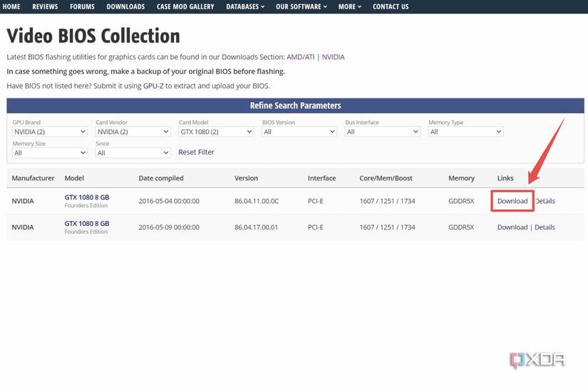Click Reset Filter link
Screen dimensions: 588x392
click(196, 152)
